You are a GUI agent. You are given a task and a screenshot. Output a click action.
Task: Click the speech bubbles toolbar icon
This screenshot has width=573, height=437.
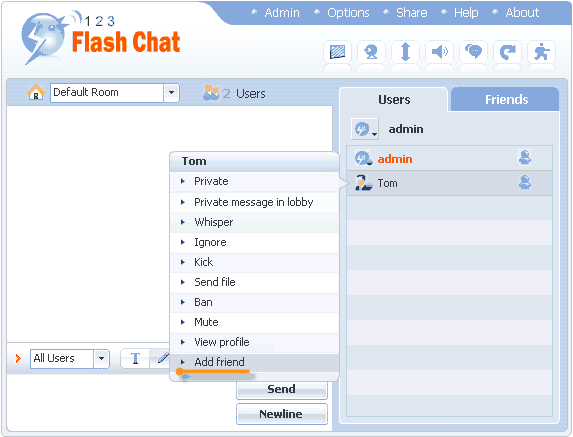coord(474,52)
